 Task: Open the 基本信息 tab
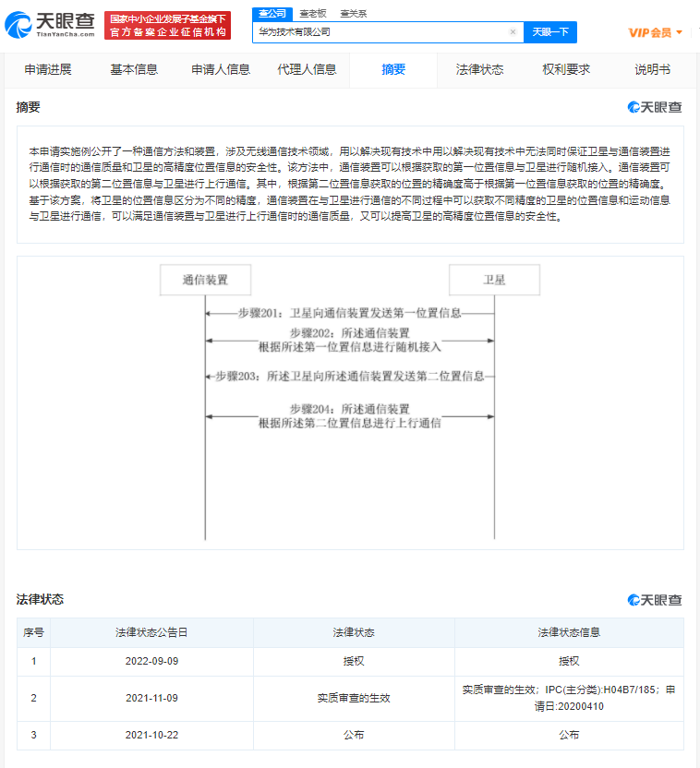pyautogui.click(x=134, y=69)
